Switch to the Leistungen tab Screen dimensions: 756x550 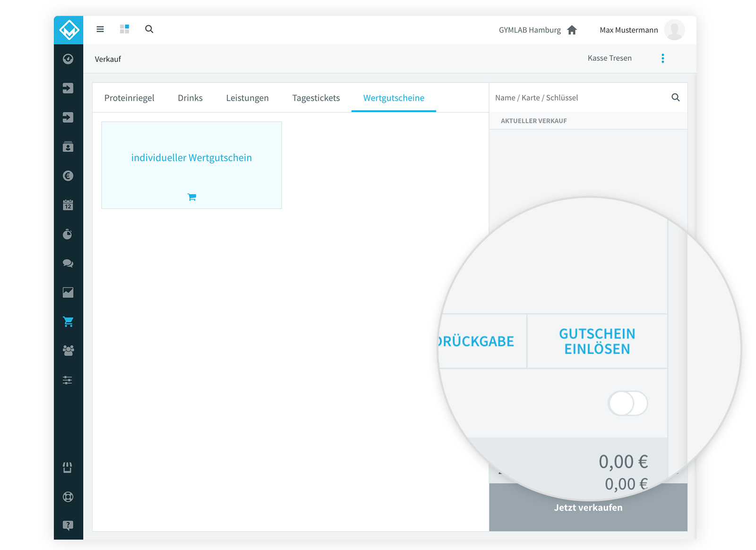[x=247, y=98]
